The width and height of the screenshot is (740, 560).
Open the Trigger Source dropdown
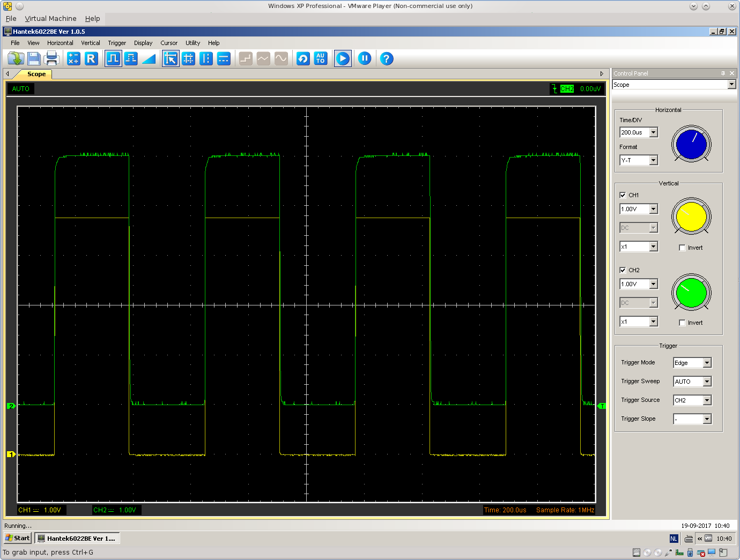[x=708, y=400]
